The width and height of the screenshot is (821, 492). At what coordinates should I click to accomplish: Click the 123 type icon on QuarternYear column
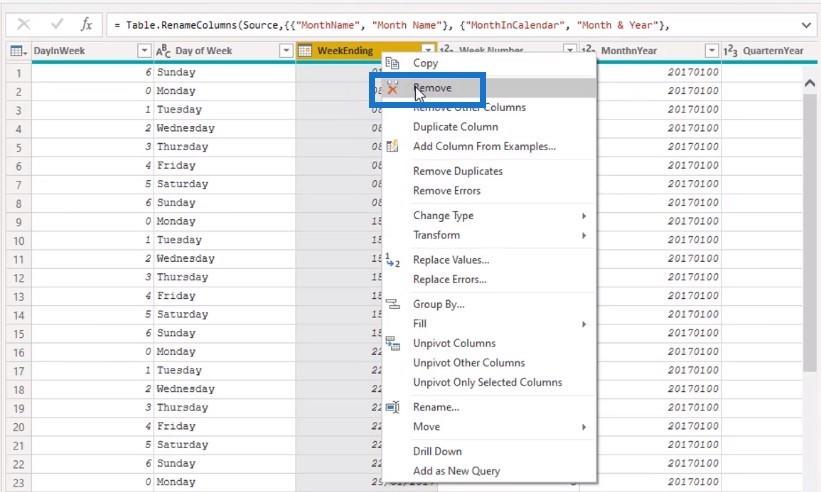click(730, 51)
